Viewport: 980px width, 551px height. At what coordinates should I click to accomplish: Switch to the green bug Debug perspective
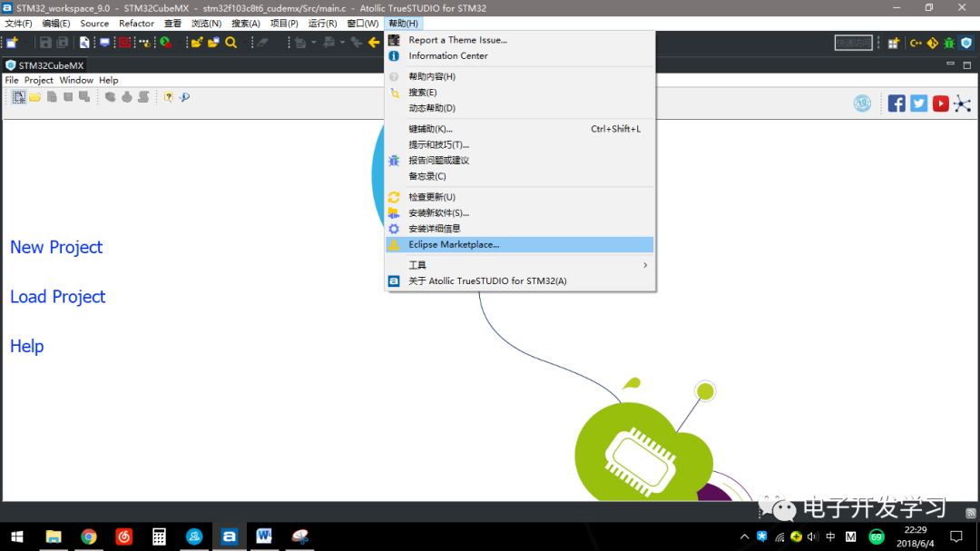[949, 43]
